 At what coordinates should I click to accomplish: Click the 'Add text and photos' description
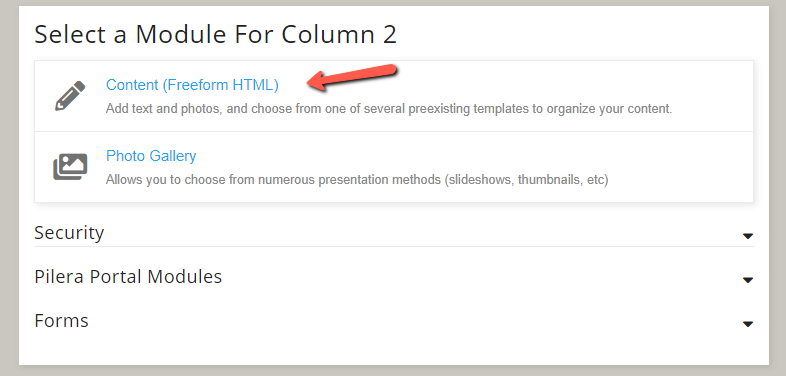pos(388,109)
